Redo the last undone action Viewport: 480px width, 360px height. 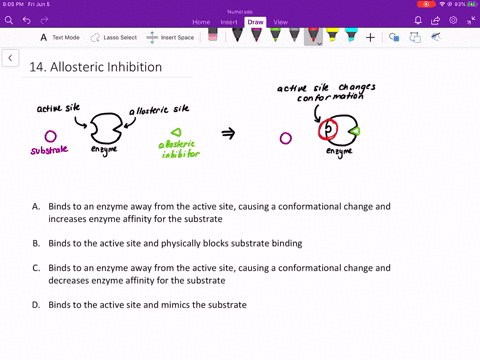click(x=44, y=21)
